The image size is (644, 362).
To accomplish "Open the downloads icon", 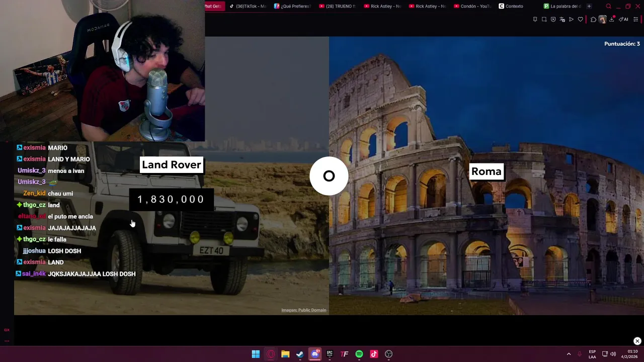I will point(612,19).
